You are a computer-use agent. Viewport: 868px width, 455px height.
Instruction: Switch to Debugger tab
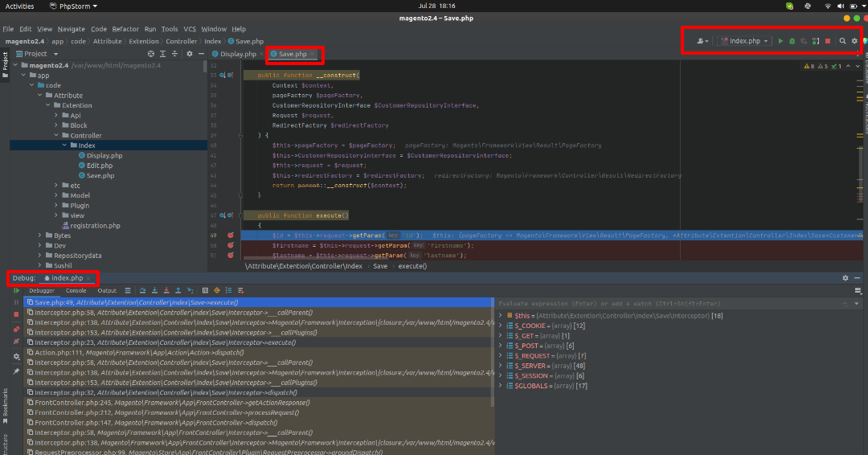42,290
